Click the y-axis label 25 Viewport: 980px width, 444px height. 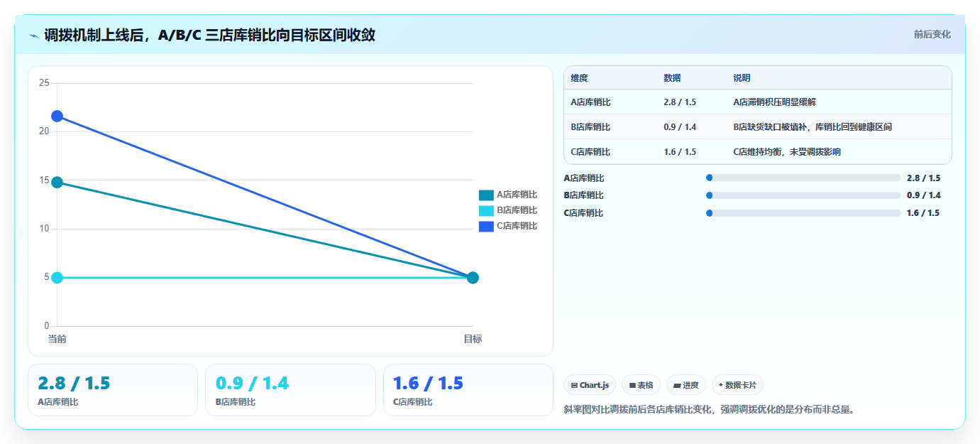coord(44,83)
